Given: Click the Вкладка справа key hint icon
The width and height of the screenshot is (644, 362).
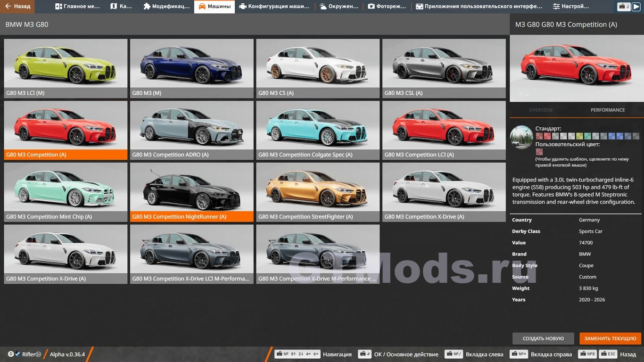Looking at the screenshot, I should [519, 354].
